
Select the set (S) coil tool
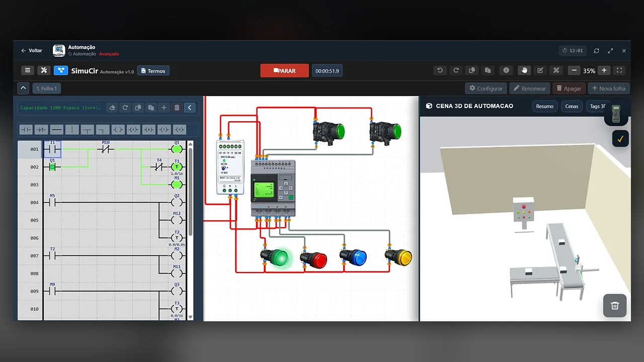point(133,130)
